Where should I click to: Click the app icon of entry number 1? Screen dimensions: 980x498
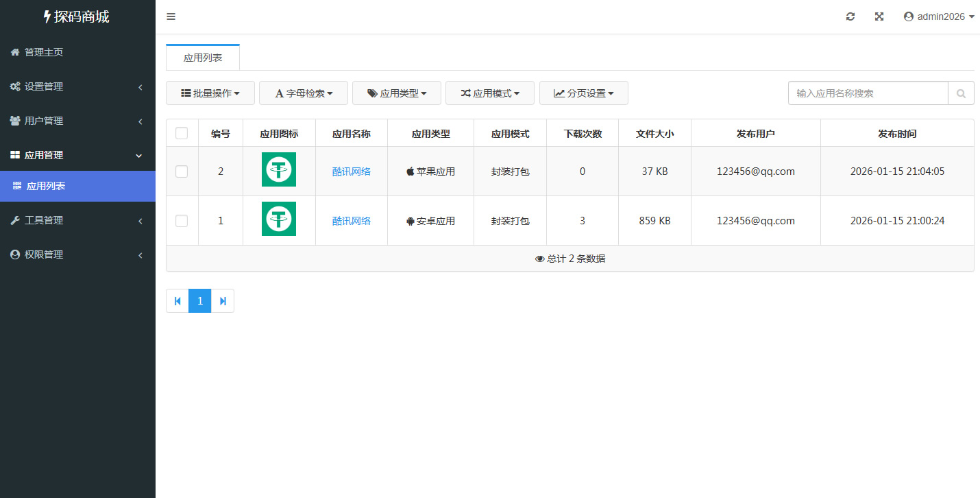(279, 219)
